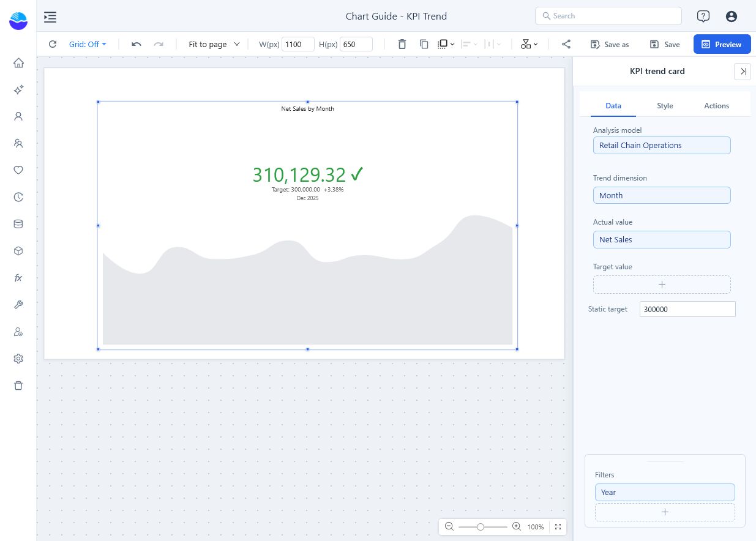Click the Net Sales by Month title

[307, 109]
